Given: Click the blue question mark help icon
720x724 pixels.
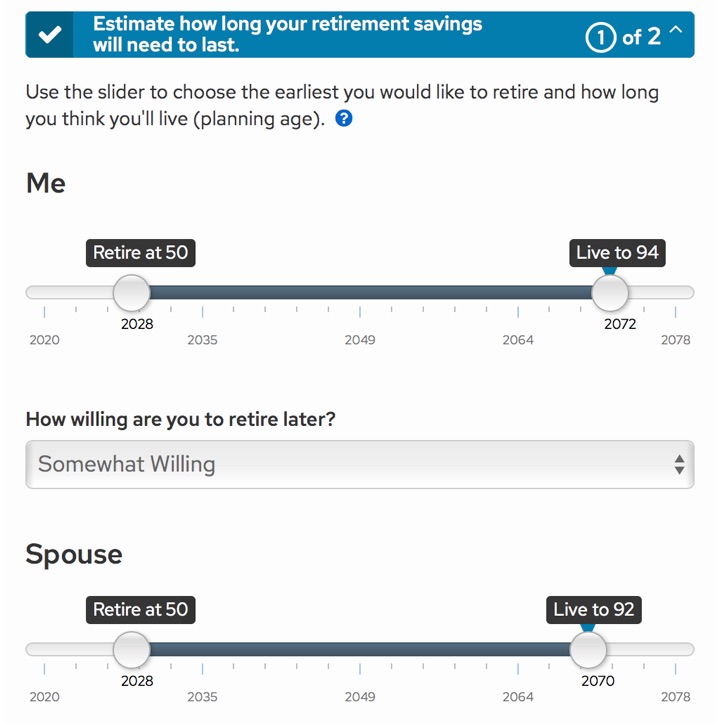Looking at the screenshot, I should pos(344,119).
